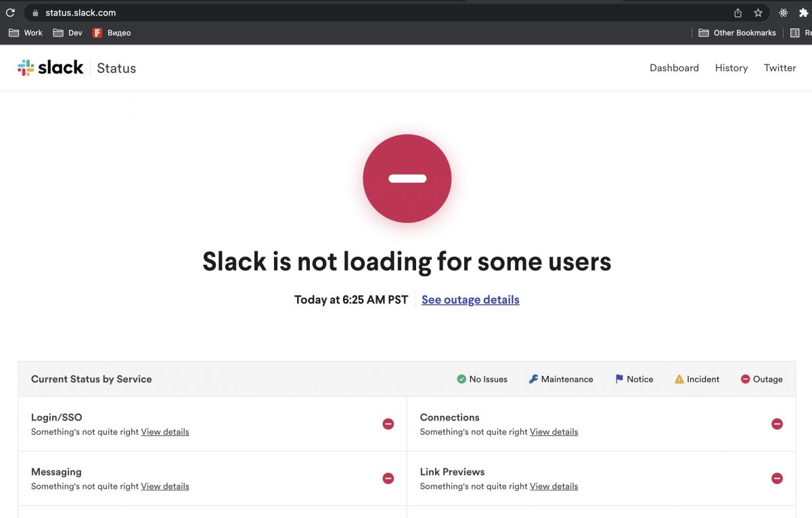Viewport: 812px width, 518px height.
Task: Click the Connections outage status icon
Action: [777, 424]
